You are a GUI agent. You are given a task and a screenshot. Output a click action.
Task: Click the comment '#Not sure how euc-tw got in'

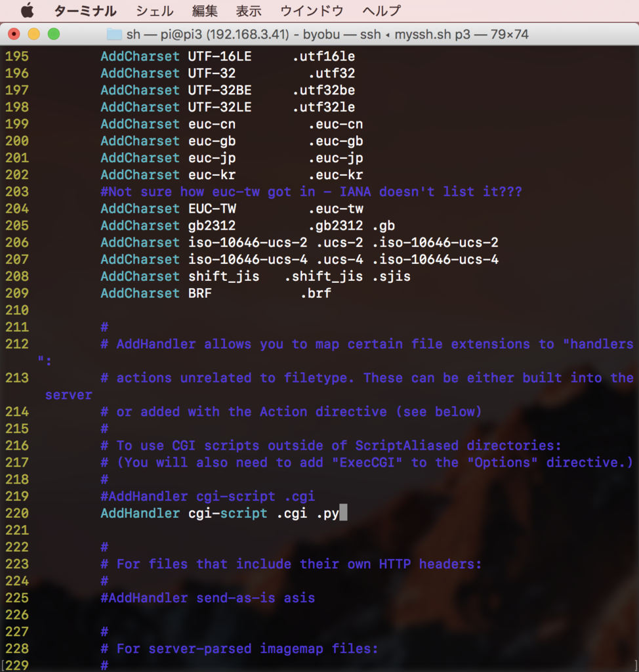click(311, 192)
